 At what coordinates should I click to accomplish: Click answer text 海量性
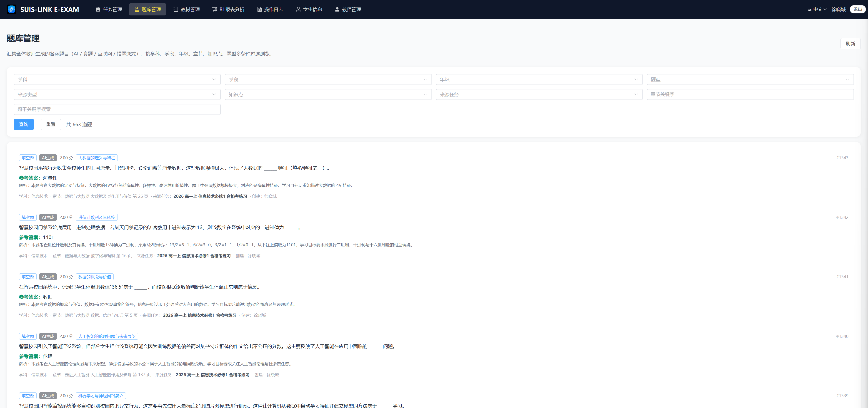pos(50,178)
